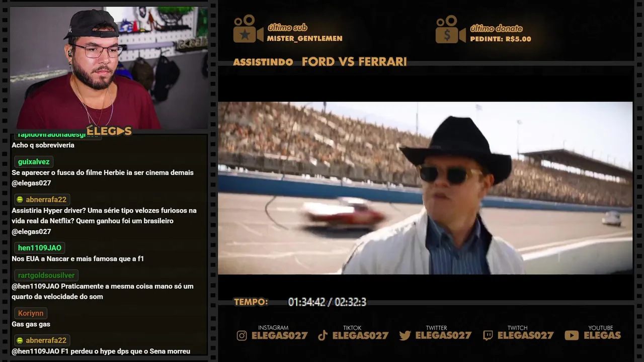Viewport: 644px width, 362px height.
Task: Click the FORD VS FERRARI title
Action: 354,62
